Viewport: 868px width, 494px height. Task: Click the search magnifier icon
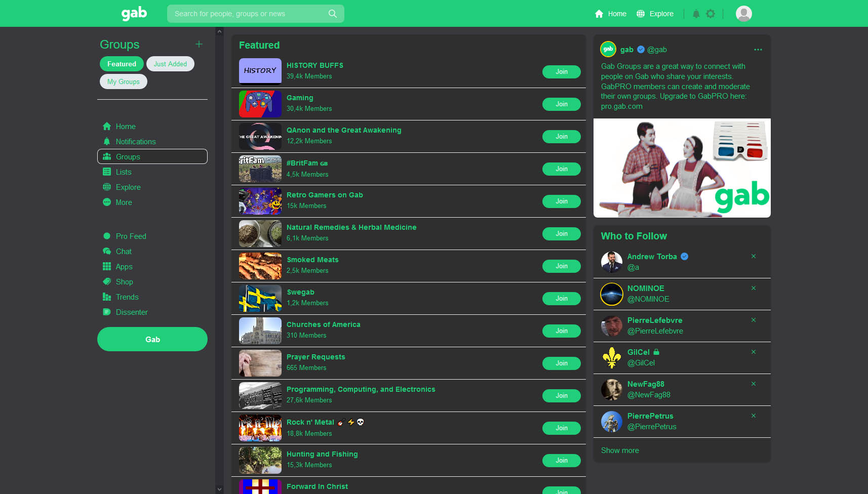pos(333,14)
